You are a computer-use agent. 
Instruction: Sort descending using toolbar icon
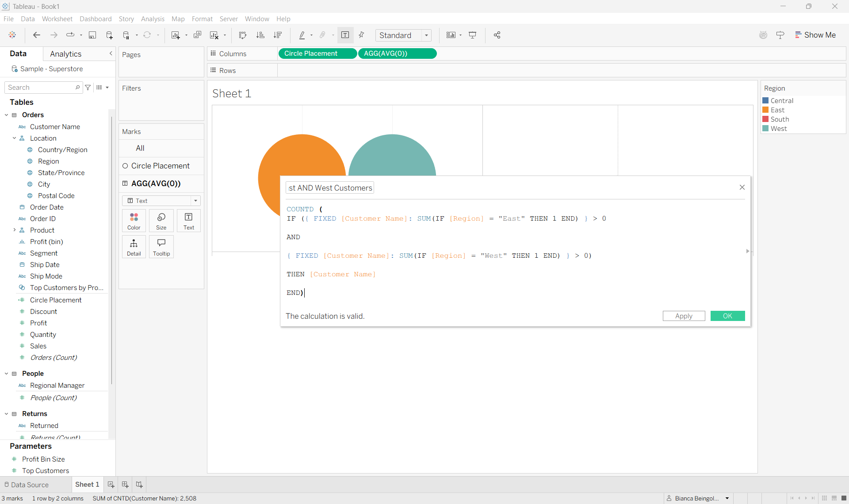[x=278, y=35]
